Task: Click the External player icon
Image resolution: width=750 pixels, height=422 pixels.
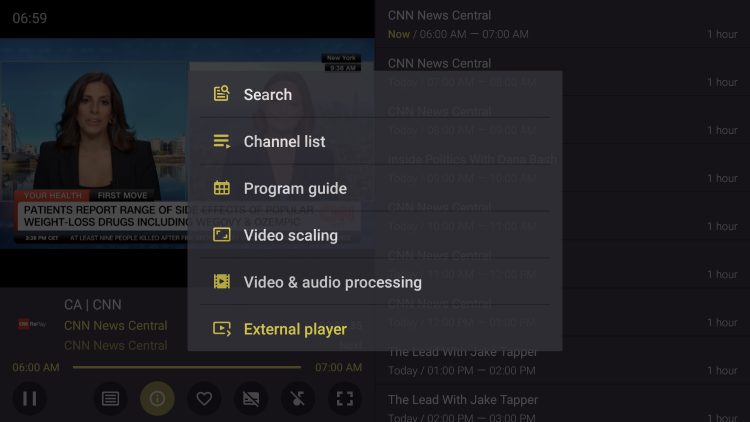Action: (221, 329)
